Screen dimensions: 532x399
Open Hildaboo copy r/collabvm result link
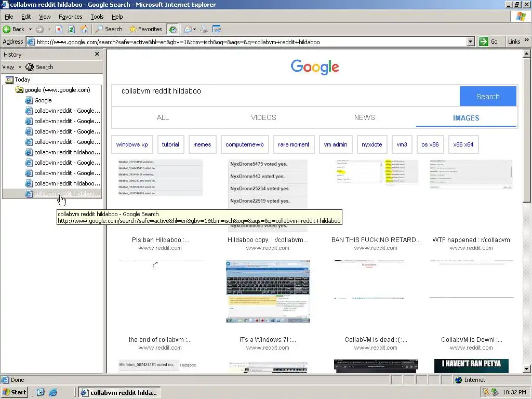268,240
